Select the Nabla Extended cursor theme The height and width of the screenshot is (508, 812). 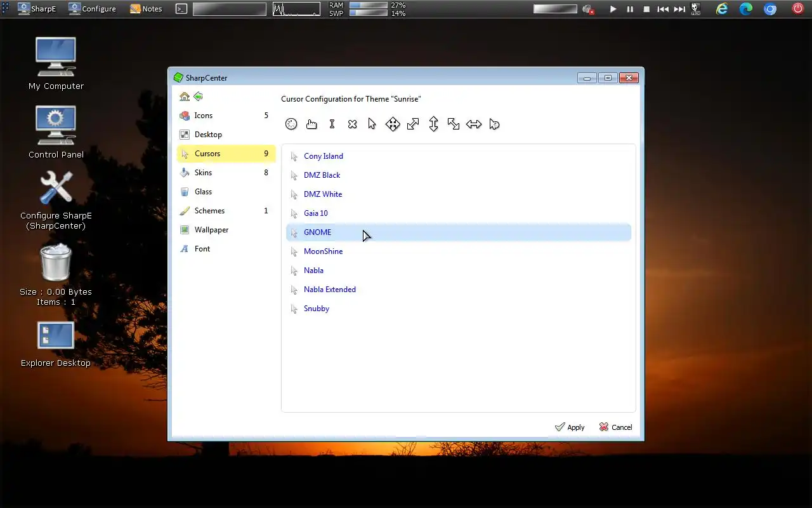click(x=459, y=290)
